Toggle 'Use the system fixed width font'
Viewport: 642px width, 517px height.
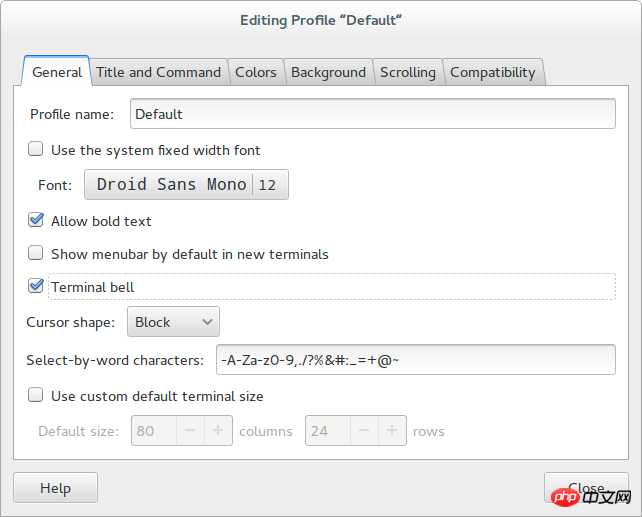(x=36, y=150)
